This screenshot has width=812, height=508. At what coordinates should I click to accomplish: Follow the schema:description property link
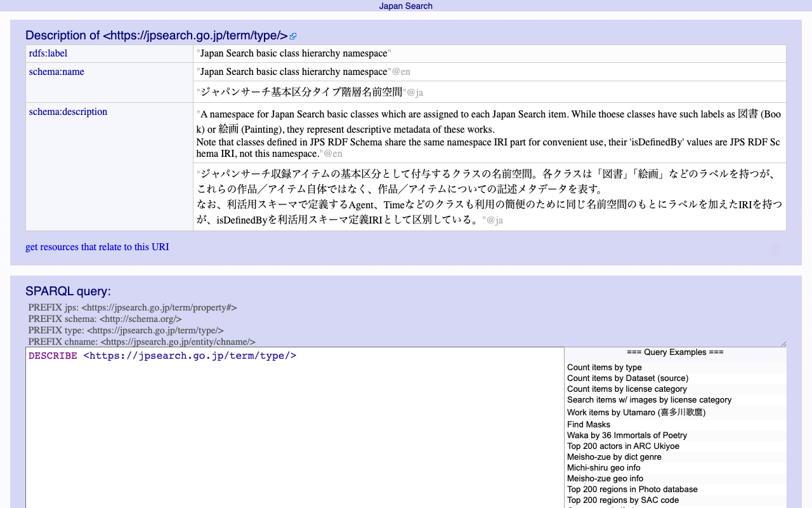pyautogui.click(x=68, y=112)
